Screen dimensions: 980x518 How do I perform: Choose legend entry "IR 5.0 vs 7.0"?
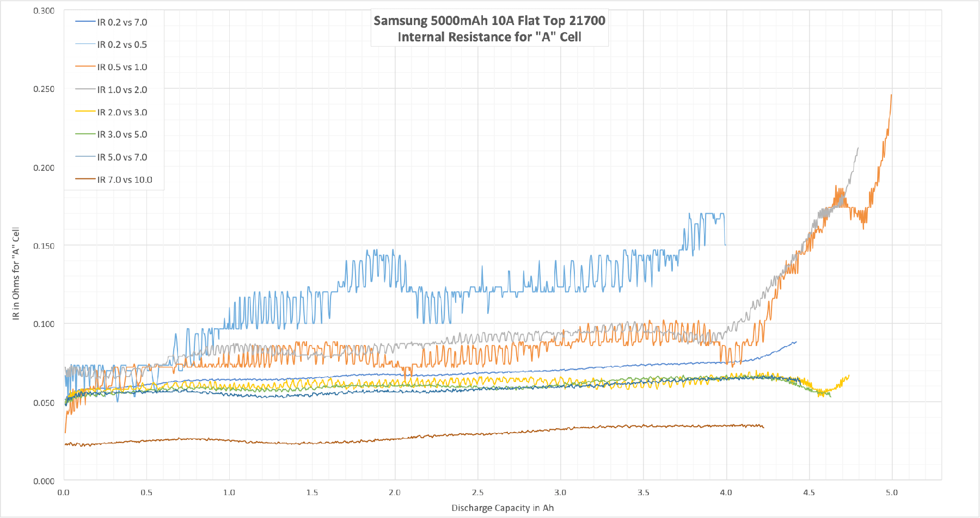coord(122,157)
